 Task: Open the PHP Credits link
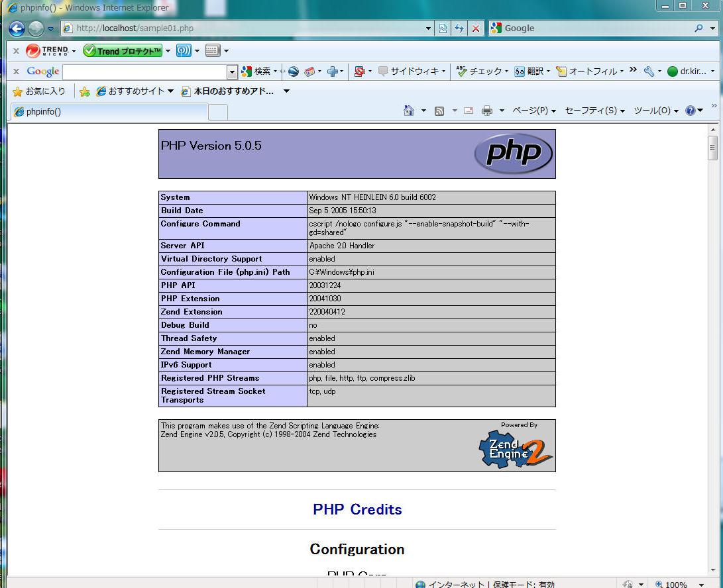357,509
